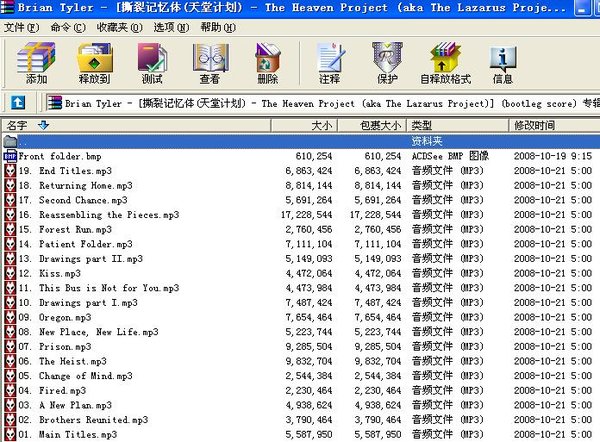Click the icon beside 06. The Heist.mp3
Image resolution: width=600 pixels, height=442 pixels.
click(x=10, y=361)
